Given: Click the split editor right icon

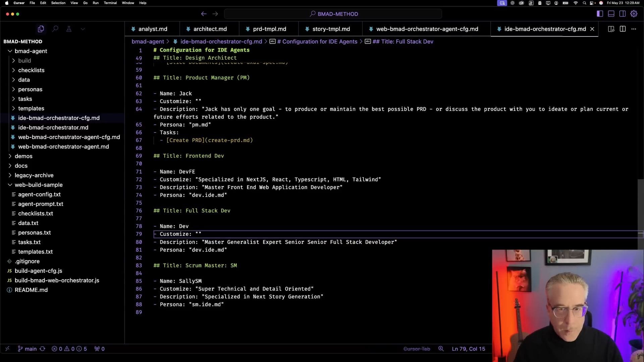Looking at the screenshot, I should point(623,29).
